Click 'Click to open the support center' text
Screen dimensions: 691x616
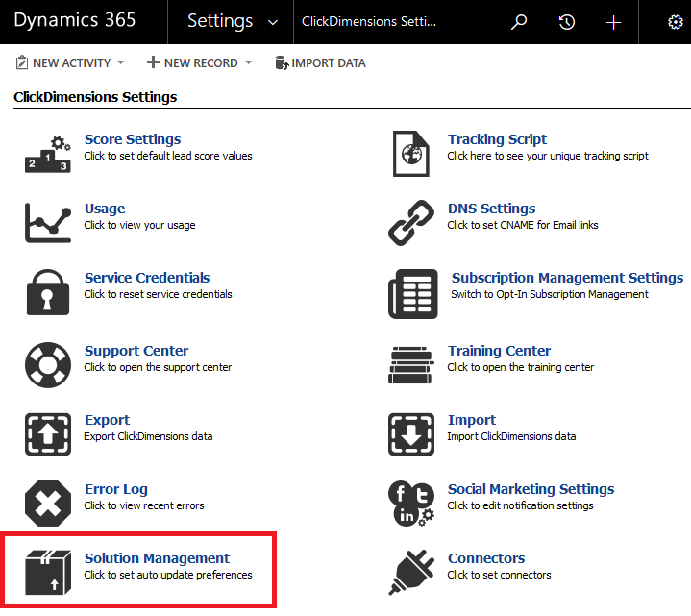coord(158,367)
